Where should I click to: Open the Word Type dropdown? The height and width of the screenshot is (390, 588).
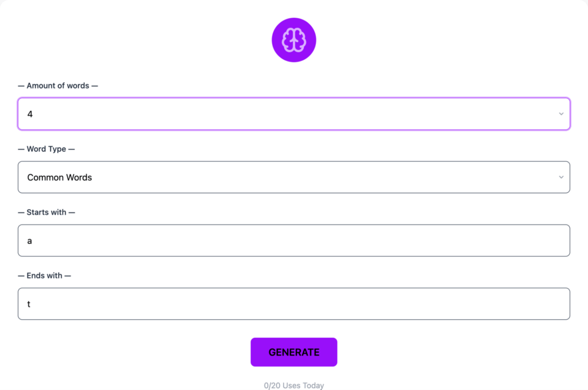(293, 177)
